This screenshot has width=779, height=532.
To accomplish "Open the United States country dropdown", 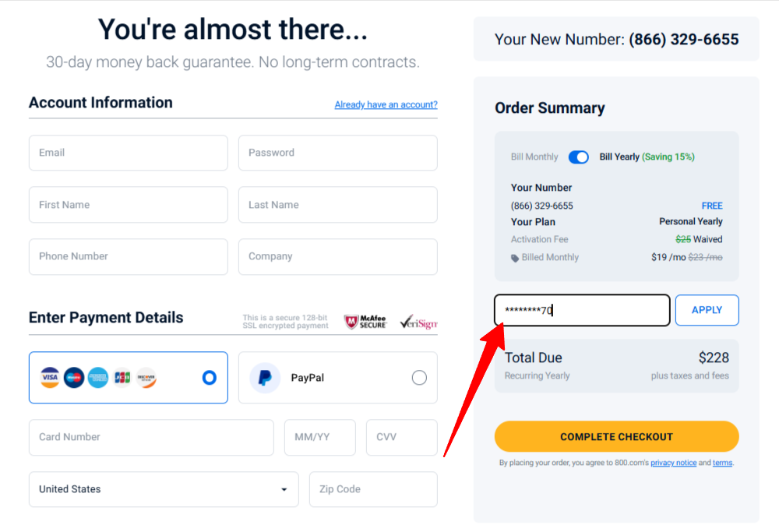I will (x=164, y=489).
